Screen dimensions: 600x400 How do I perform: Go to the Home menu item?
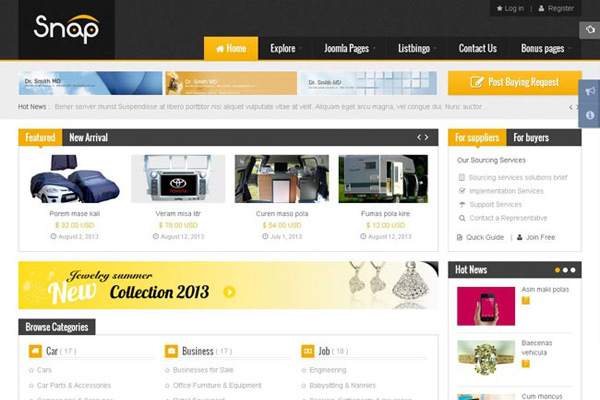click(x=231, y=49)
